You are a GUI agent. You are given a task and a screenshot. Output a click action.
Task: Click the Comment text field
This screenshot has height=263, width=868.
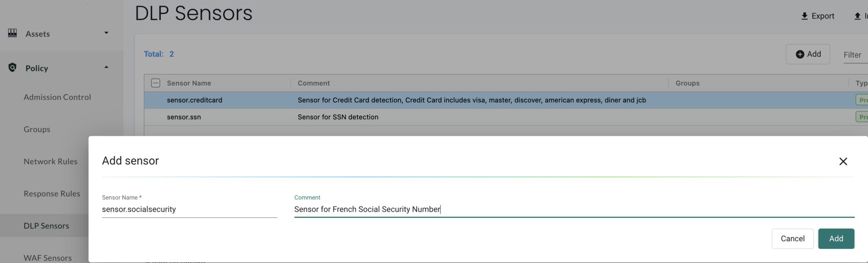[x=574, y=209]
